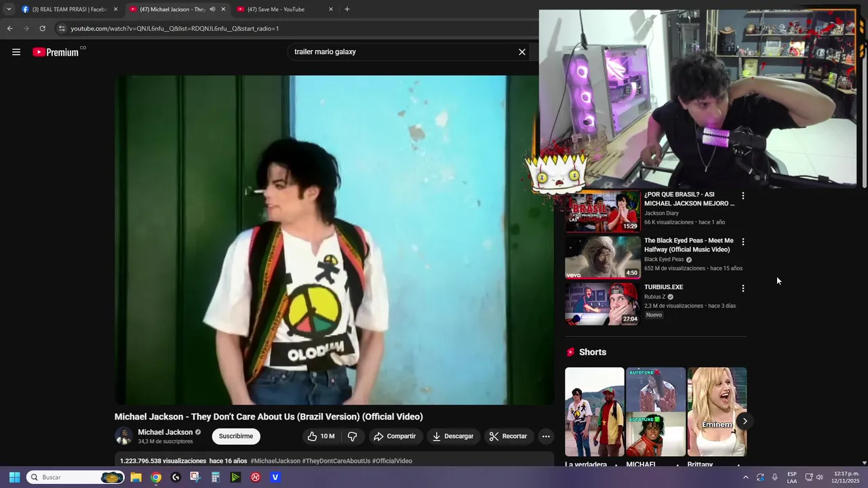Image resolution: width=868 pixels, height=488 pixels.
Task: Open options menu for TURBIUS.EXE video
Action: (x=743, y=288)
